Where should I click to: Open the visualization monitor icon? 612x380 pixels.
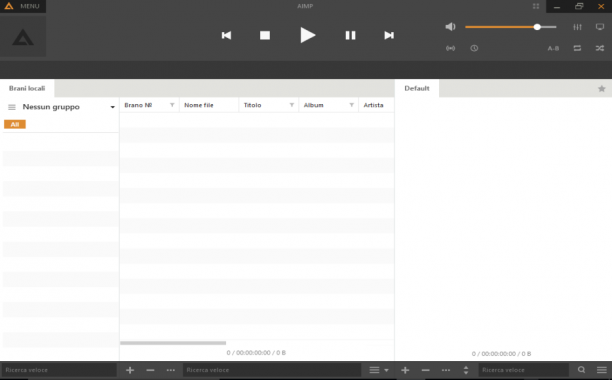600,27
